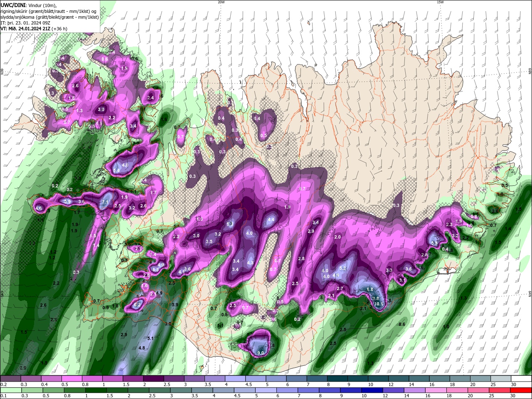Click the 4.6 value at the western peninsula tip

click(x=39, y=208)
